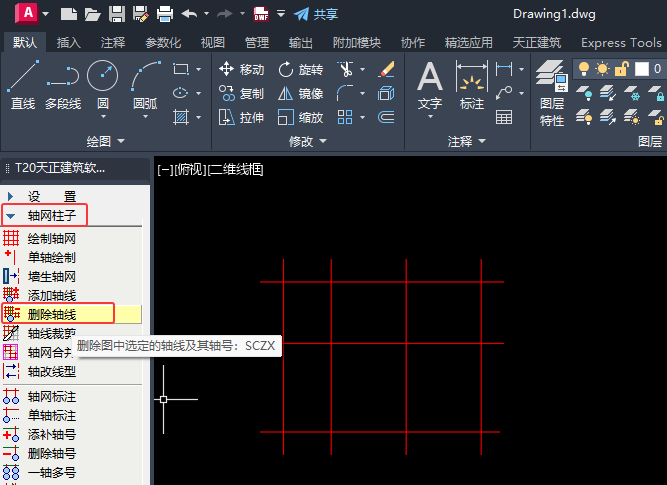The width and height of the screenshot is (667, 485).
Task: Toggle layer freeze sun icon
Action: pos(602,68)
